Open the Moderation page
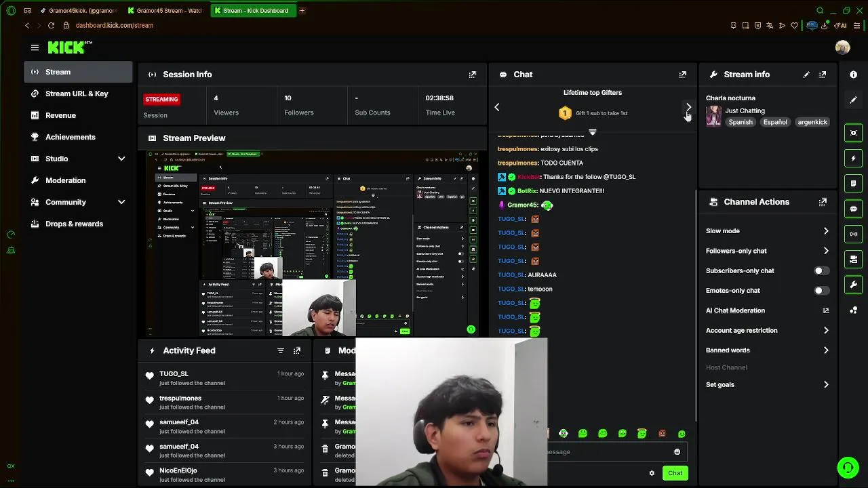The image size is (868, 488). (78, 180)
